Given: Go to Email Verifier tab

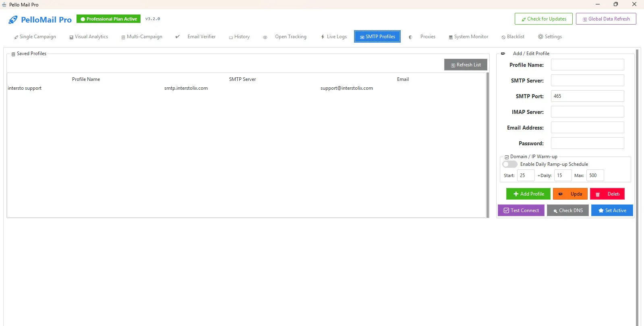Looking at the screenshot, I should [x=196, y=37].
